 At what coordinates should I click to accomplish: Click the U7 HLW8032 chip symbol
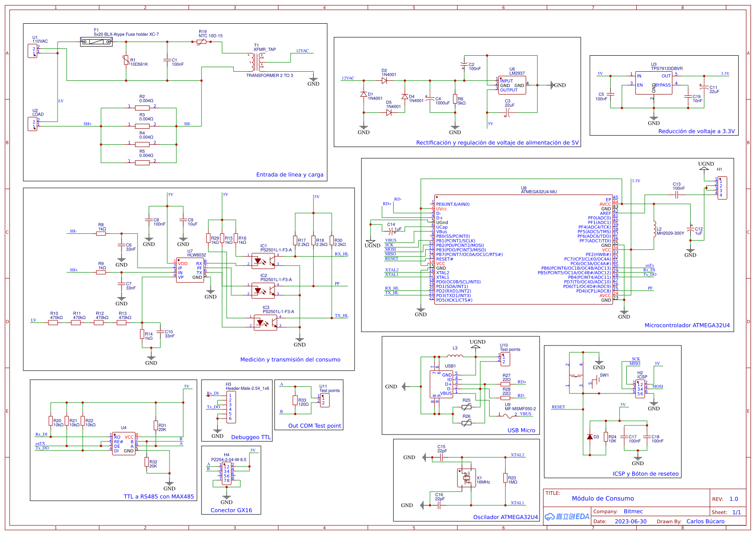coord(190,270)
